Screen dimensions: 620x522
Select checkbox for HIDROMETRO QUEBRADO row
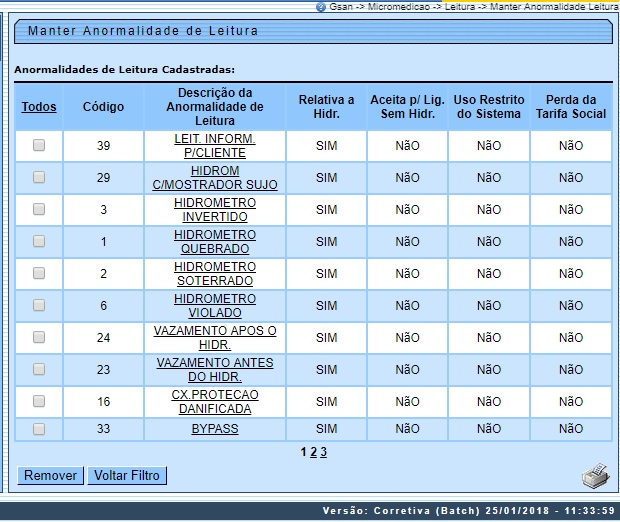[x=39, y=242]
